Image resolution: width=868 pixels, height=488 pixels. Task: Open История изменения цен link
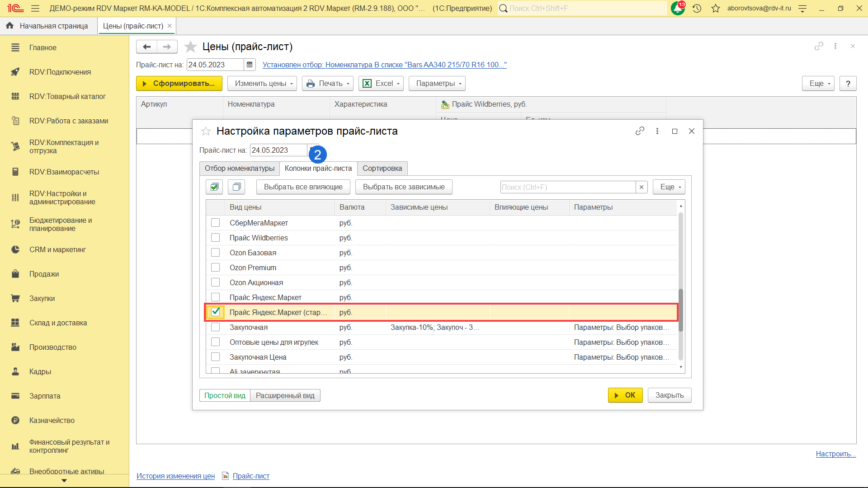point(175,476)
